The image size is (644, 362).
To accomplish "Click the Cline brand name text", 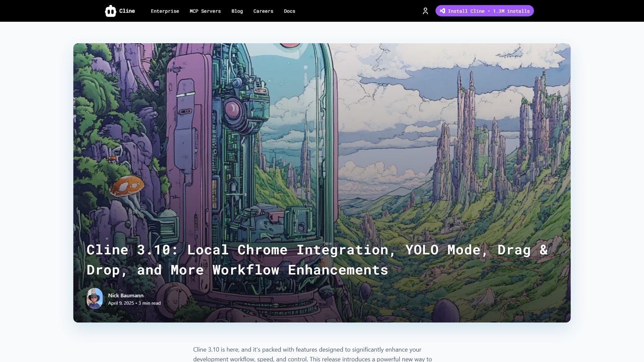I will tap(127, 11).
